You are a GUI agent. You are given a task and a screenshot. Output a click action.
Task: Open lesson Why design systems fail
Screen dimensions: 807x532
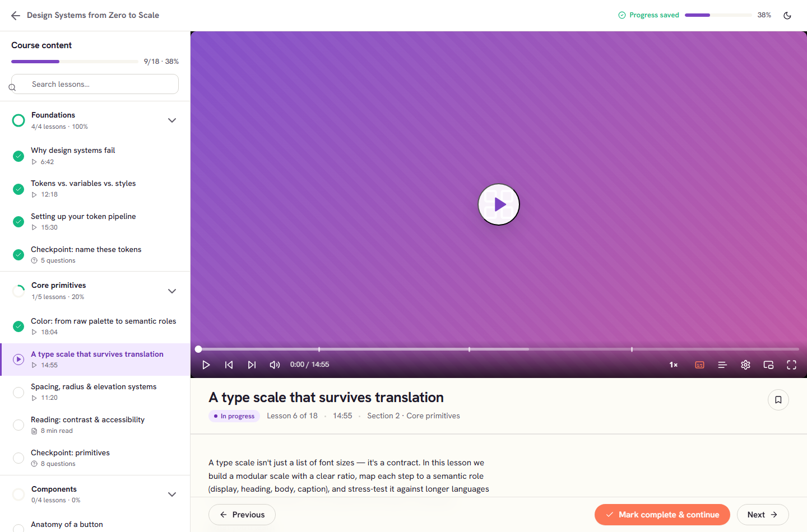(x=95, y=156)
